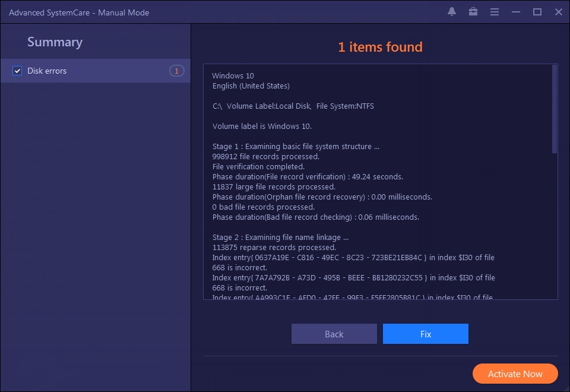The image size is (570, 392).
Task: Click the Activate Now button
Action: tap(515, 374)
